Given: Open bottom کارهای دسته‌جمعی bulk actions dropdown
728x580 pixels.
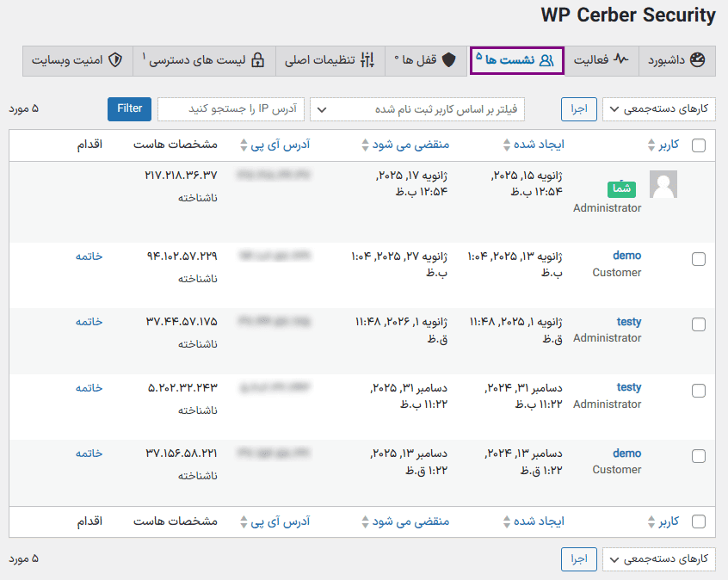Looking at the screenshot, I should click(659, 559).
